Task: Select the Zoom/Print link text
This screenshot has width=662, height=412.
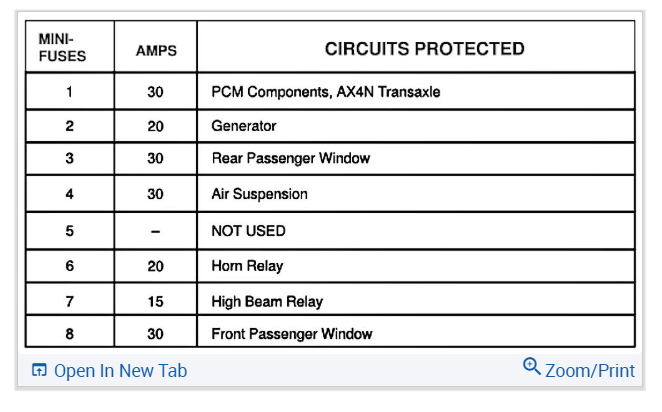Action: click(590, 370)
